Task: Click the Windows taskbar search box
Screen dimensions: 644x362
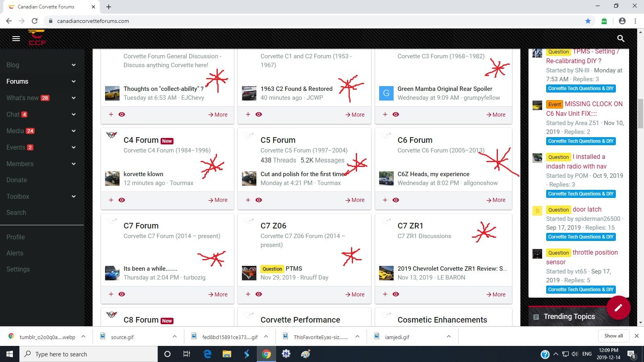Action: (x=89, y=354)
